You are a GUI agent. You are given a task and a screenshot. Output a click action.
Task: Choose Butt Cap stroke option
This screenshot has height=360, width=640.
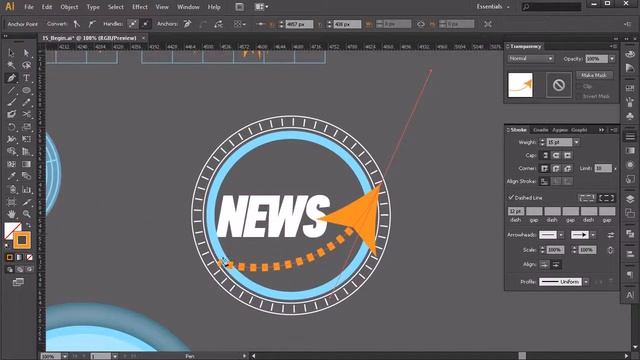[x=544, y=156]
